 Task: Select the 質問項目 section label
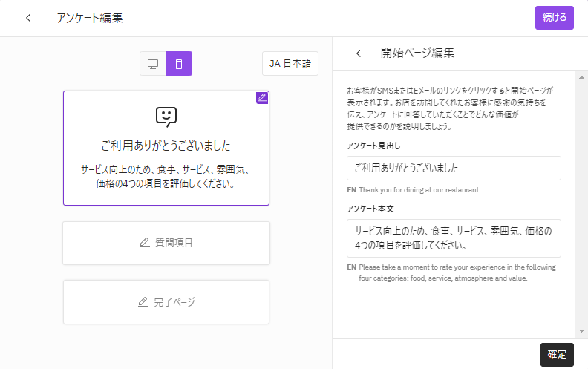(x=174, y=243)
